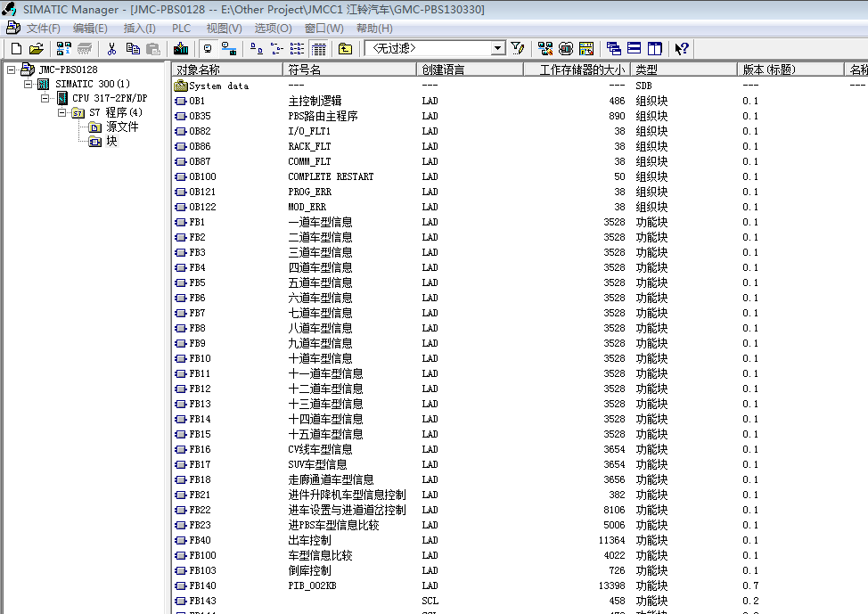
Task: Select the Details view icon
Action: (x=318, y=49)
